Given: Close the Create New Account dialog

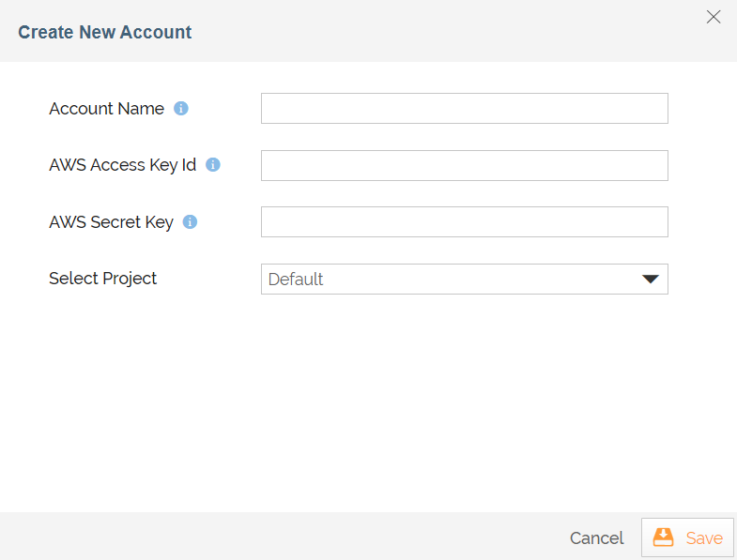Looking at the screenshot, I should point(714,17).
